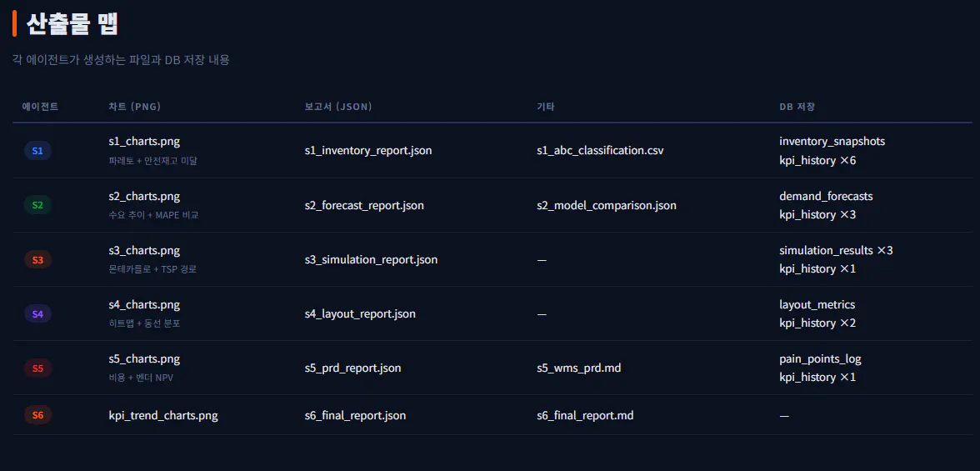The height and width of the screenshot is (471, 980).
Task: Click the caption 수요 추이 + MAPE 비교
Action: (x=153, y=215)
